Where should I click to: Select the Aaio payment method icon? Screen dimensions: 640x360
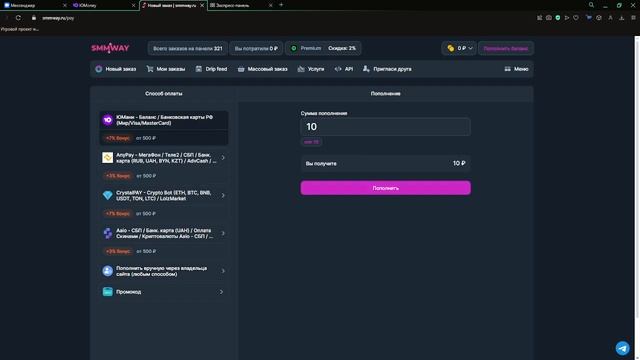tap(107, 233)
